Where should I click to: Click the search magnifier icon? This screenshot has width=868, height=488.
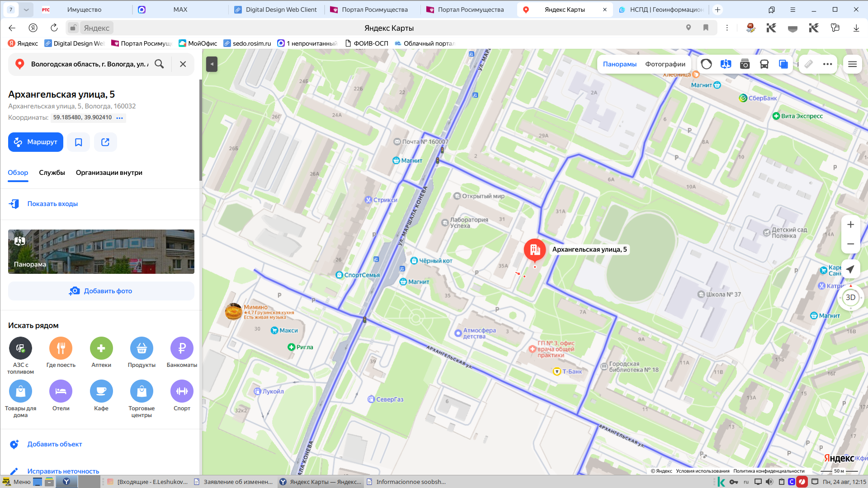click(159, 64)
